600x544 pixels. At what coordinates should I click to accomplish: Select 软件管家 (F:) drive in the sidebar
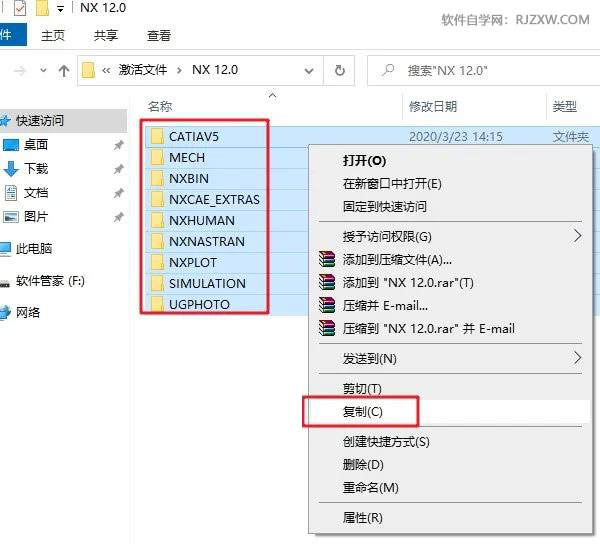pos(50,281)
